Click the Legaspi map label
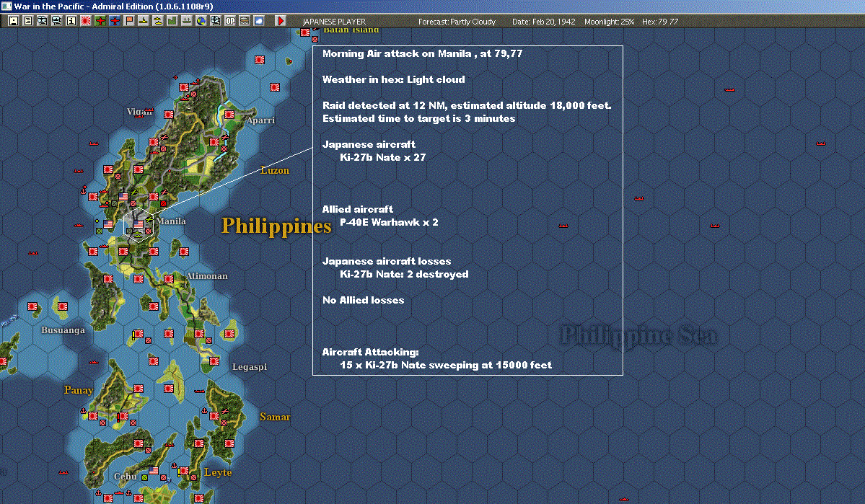Viewport: 865px width, 504px height. click(x=250, y=367)
